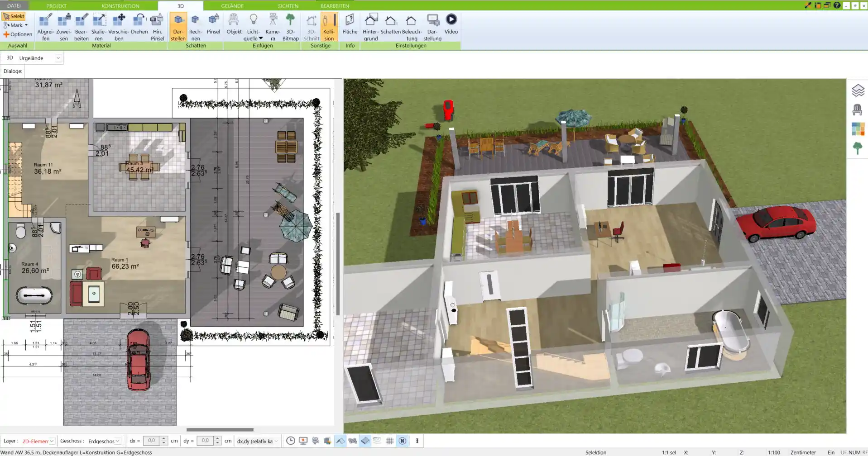The image size is (868, 456).
Task: Click the orange window layout icon
Action: 818,5
